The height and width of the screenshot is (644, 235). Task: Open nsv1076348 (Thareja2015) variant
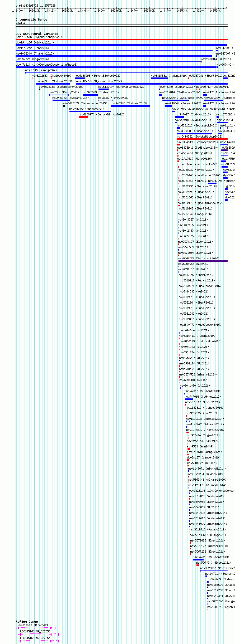pyautogui.click(x=35, y=53)
